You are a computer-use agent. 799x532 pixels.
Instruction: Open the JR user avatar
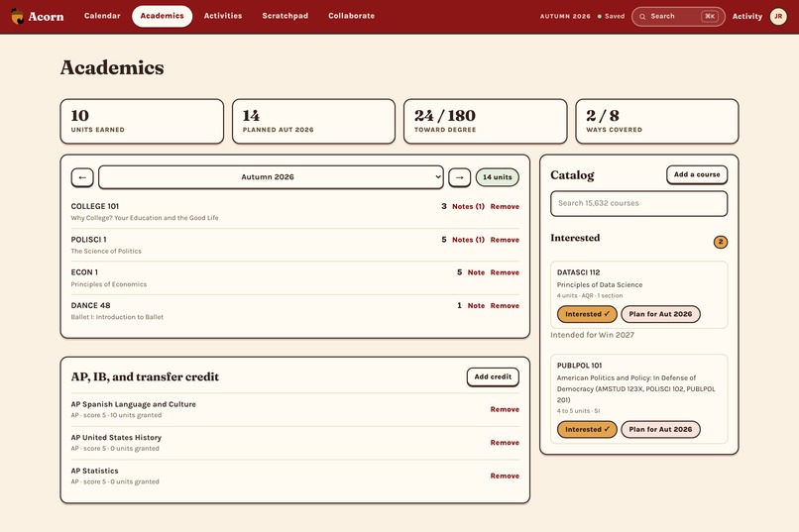point(778,16)
